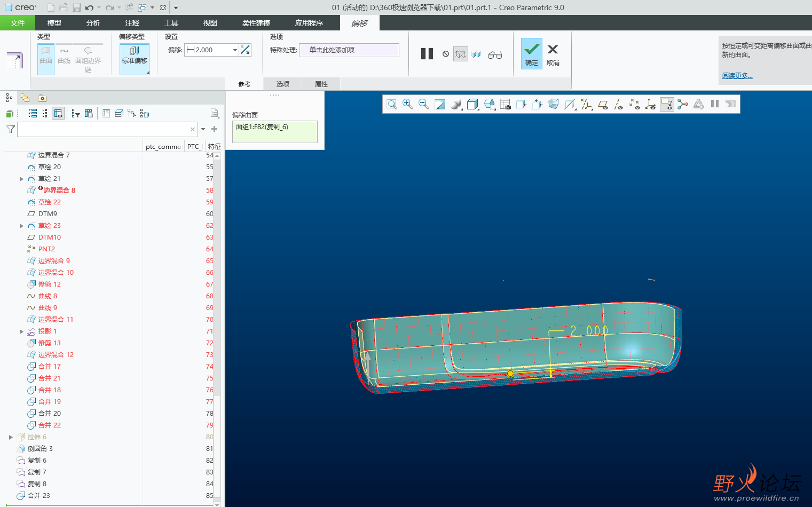This screenshot has width=812, height=507.
Task: Expand the 投影 1 tree node
Action: 21,331
